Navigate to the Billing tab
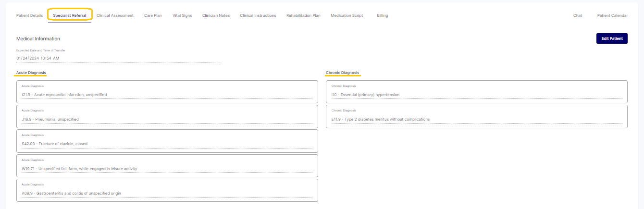The height and width of the screenshot is (209, 644). [382, 15]
